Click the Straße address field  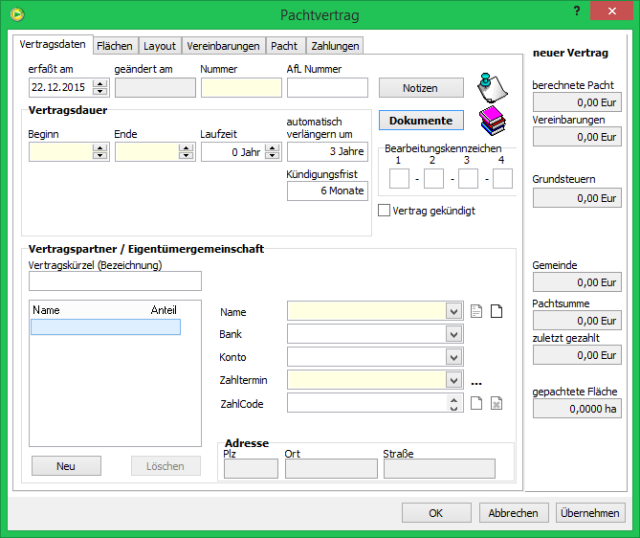[x=440, y=469]
